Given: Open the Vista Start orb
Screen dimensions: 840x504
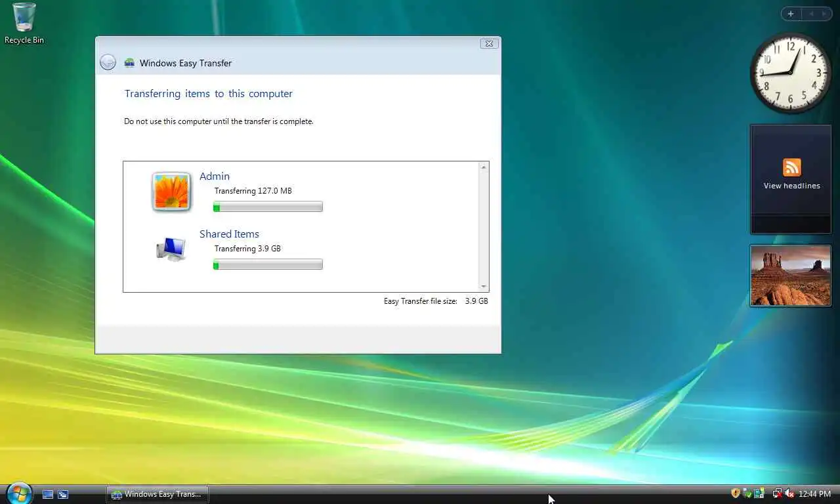Looking at the screenshot, I should tap(19, 493).
